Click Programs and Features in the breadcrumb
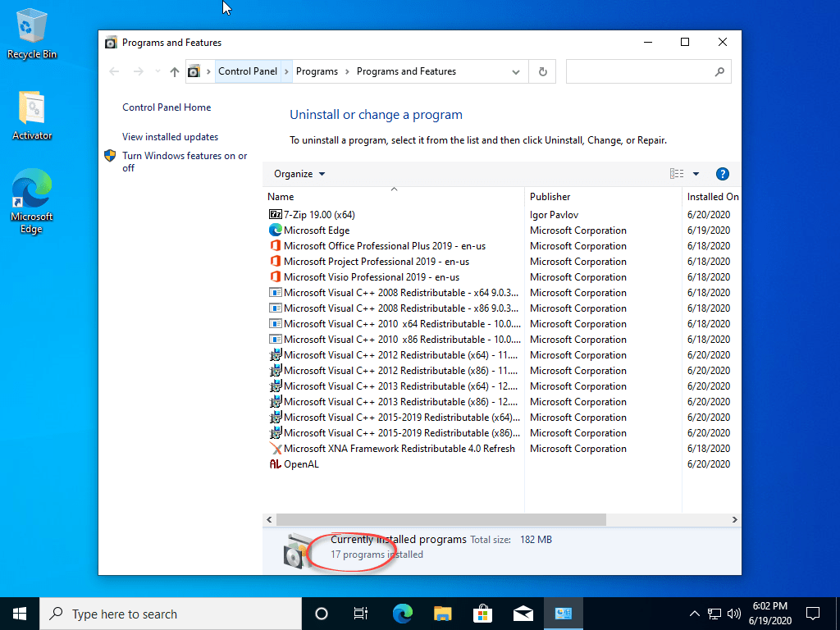The width and height of the screenshot is (840, 630). tap(407, 72)
